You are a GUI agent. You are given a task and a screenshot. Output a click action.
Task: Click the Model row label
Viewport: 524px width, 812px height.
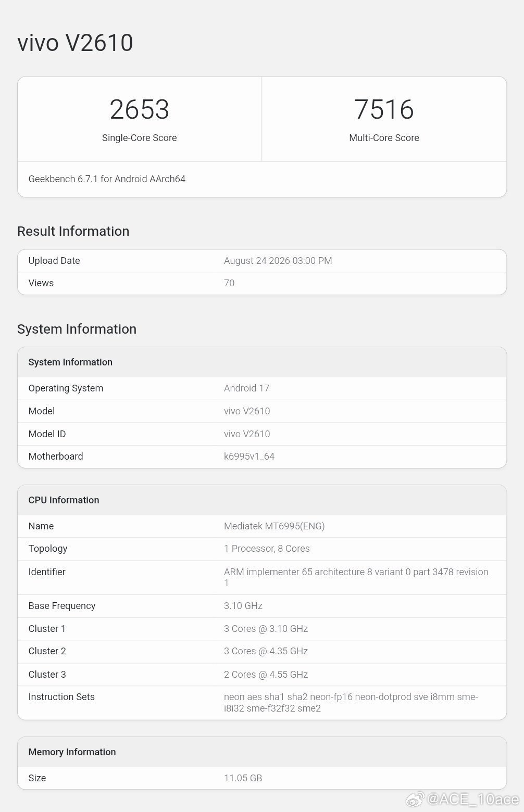click(42, 411)
